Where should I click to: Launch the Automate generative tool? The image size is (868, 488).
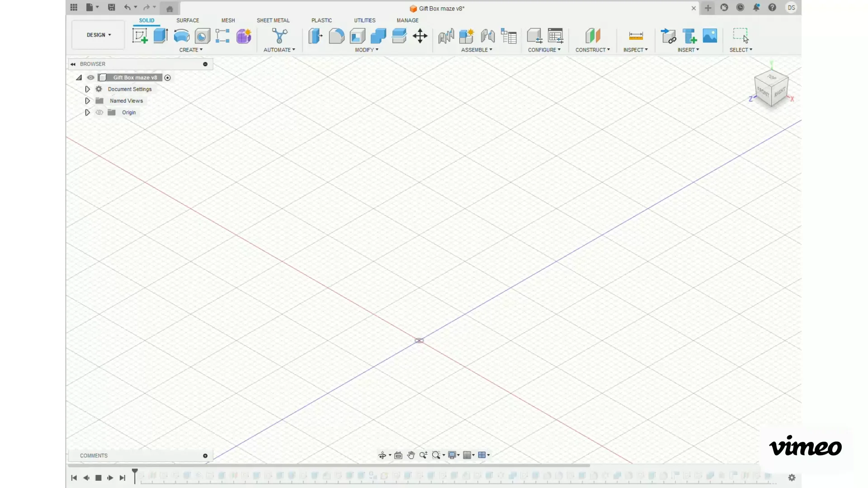pos(279,36)
